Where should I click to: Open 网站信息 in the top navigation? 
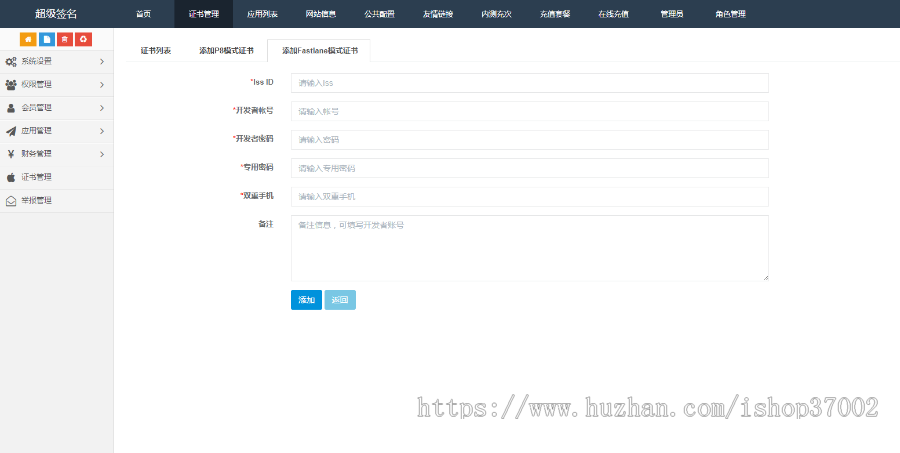321,14
